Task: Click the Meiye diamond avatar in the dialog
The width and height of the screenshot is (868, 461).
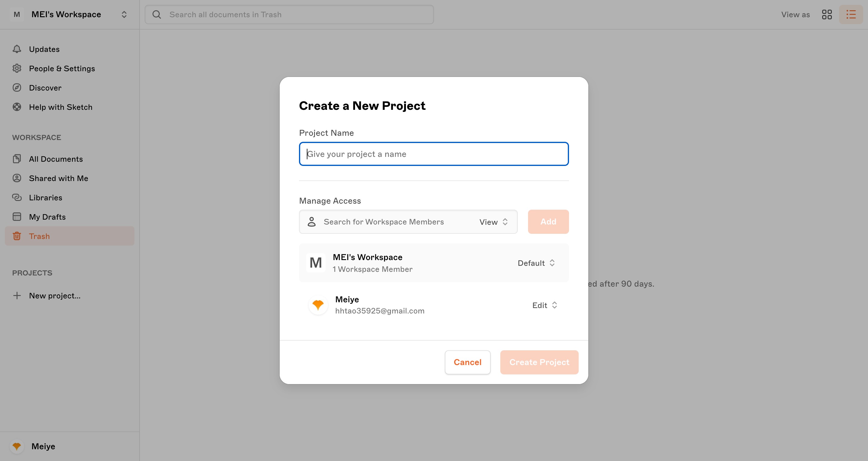Action: coord(318,305)
